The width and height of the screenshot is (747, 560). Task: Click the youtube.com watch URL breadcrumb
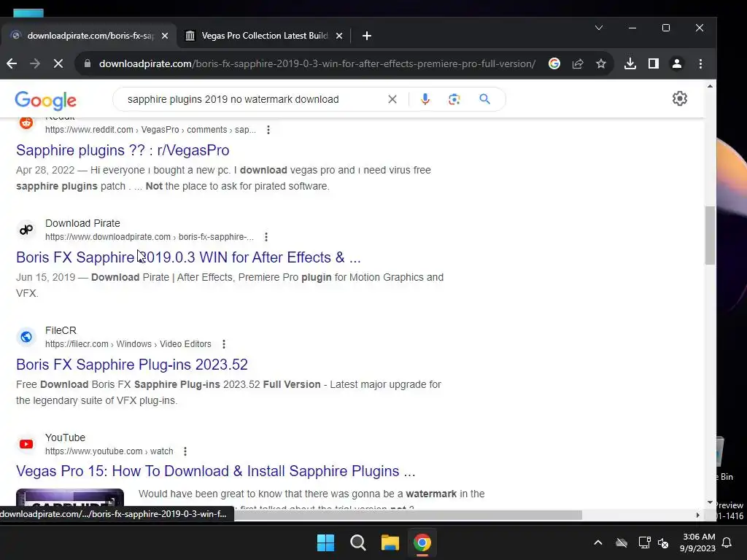pyautogui.click(x=109, y=451)
